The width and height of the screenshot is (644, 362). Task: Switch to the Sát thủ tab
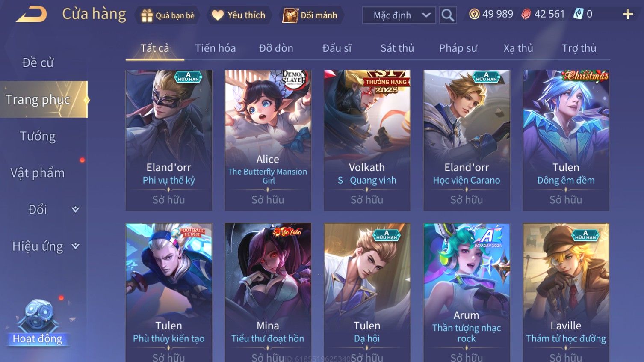point(397,48)
